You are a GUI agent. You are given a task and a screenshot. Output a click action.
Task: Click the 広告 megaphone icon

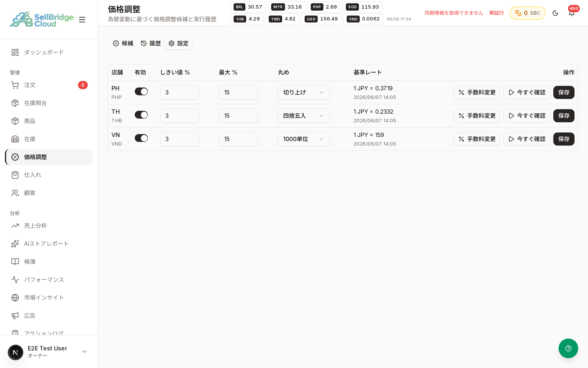pyautogui.click(x=15, y=315)
